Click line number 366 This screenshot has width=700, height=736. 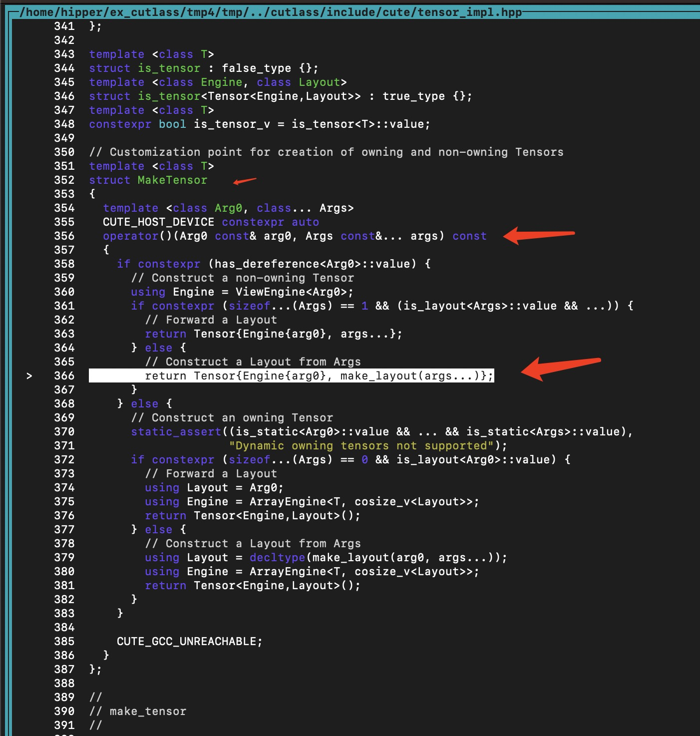(64, 375)
